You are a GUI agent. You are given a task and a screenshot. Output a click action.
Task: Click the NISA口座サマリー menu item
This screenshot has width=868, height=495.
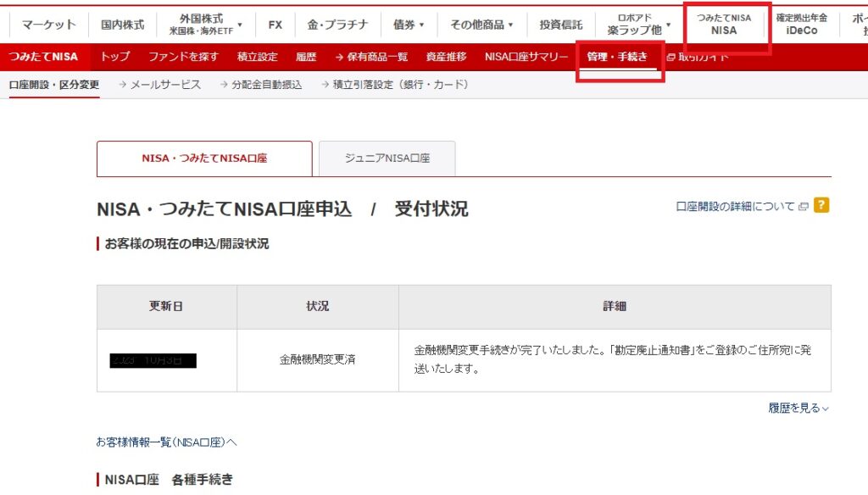click(x=526, y=57)
